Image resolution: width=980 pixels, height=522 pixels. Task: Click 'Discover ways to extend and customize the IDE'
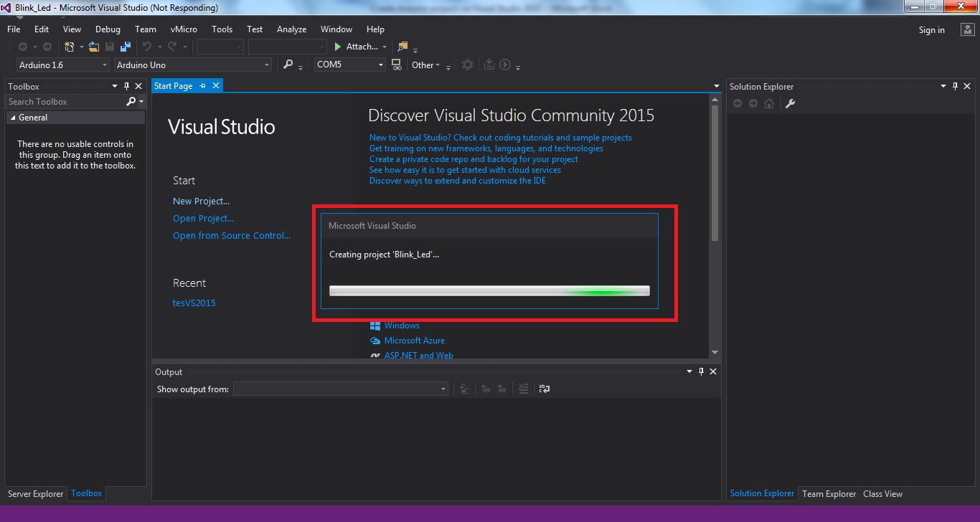(458, 181)
